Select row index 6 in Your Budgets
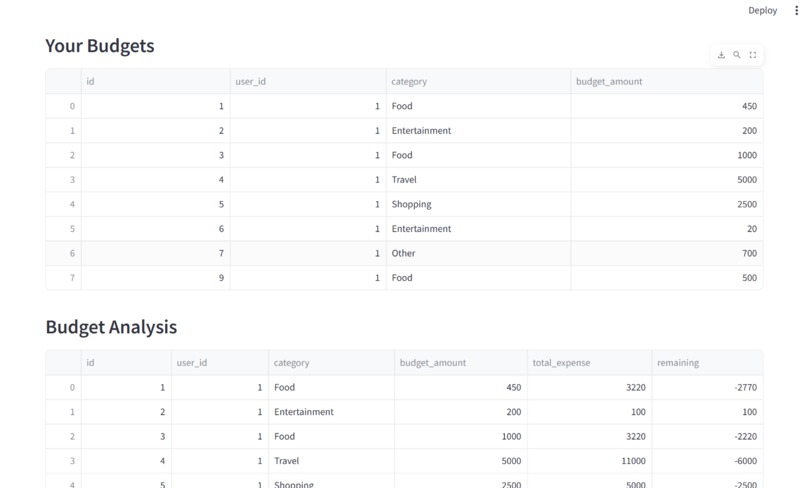Screen dimensions: 806x488 tap(63, 253)
